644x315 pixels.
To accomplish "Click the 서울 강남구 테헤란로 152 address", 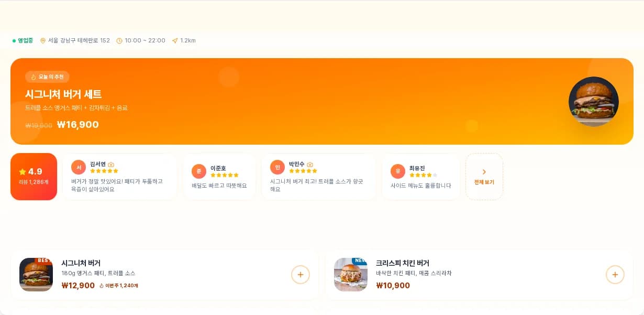I will click(x=79, y=40).
